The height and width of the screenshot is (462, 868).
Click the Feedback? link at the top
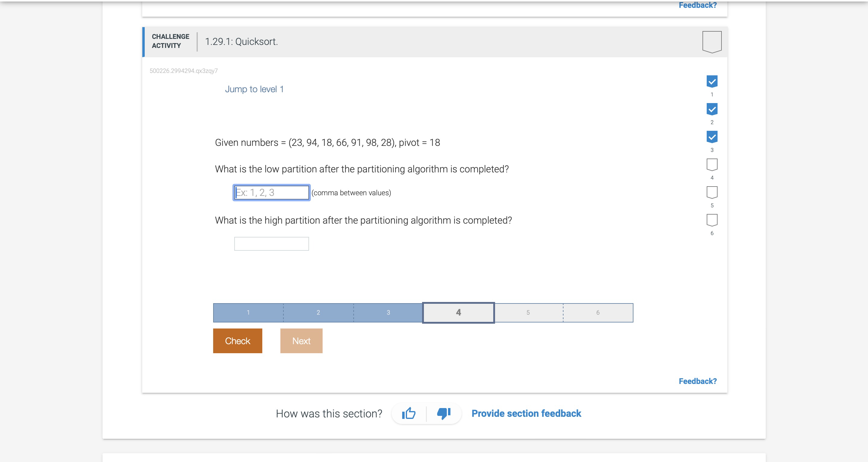point(697,5)
